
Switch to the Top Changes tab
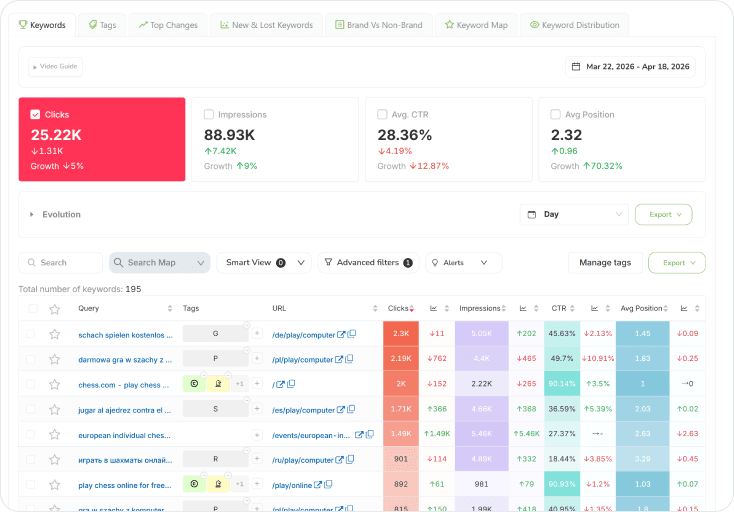tap(168, 25)
